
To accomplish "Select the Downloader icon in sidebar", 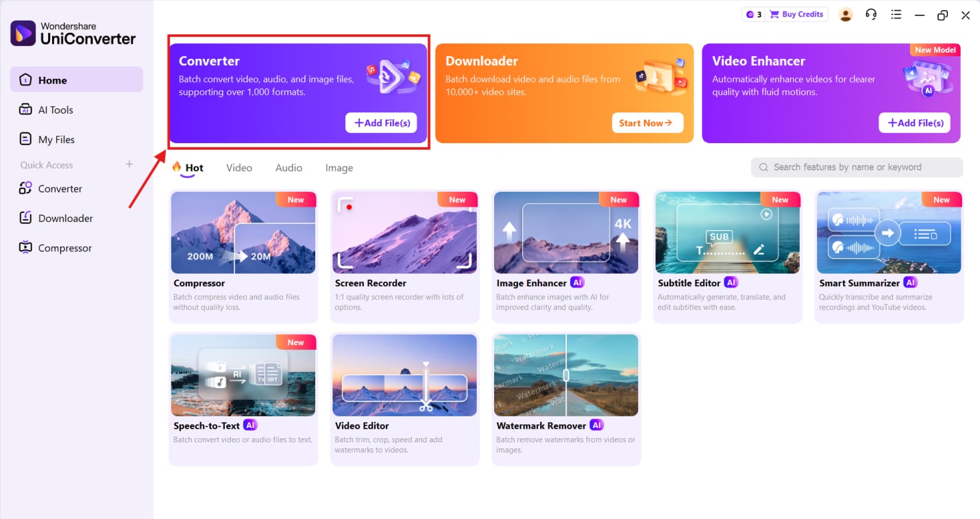I will [25, 218].
